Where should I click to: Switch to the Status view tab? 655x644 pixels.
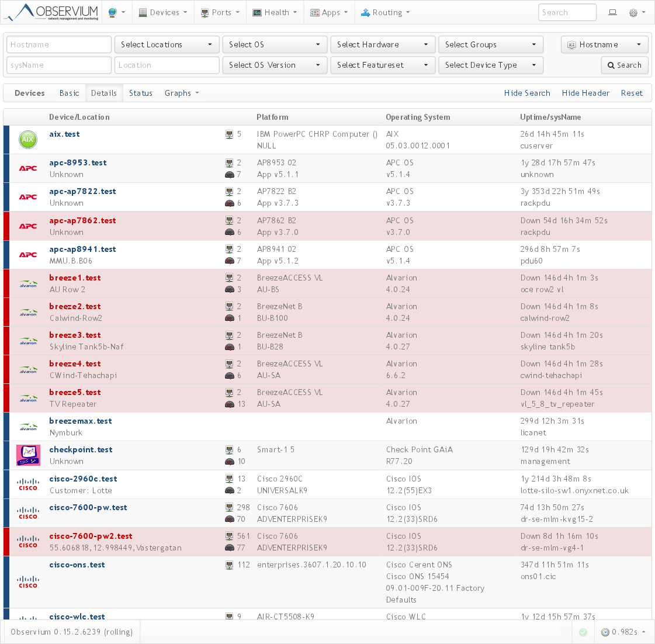(x=141, y=93)
